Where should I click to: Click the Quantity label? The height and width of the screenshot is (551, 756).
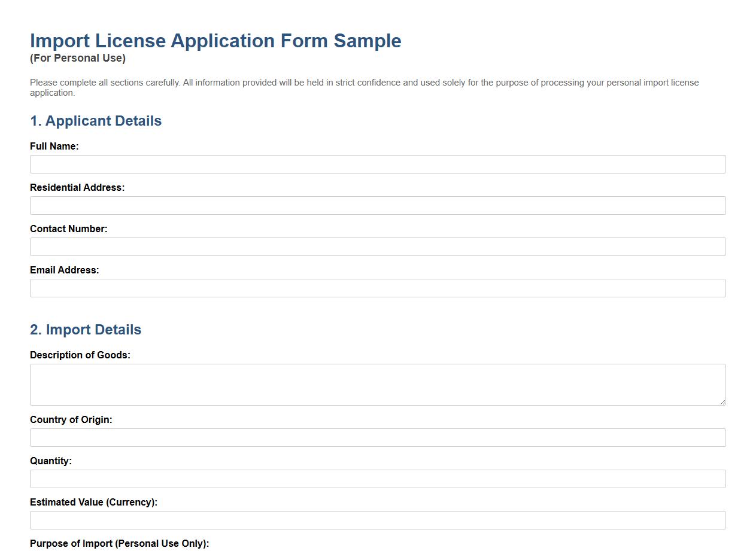(51, 461)
